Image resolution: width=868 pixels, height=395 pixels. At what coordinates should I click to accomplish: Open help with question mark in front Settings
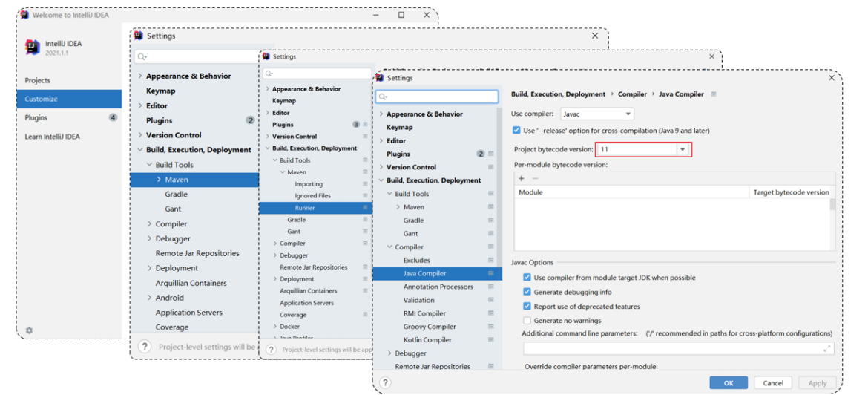click(x=386, y=383)
